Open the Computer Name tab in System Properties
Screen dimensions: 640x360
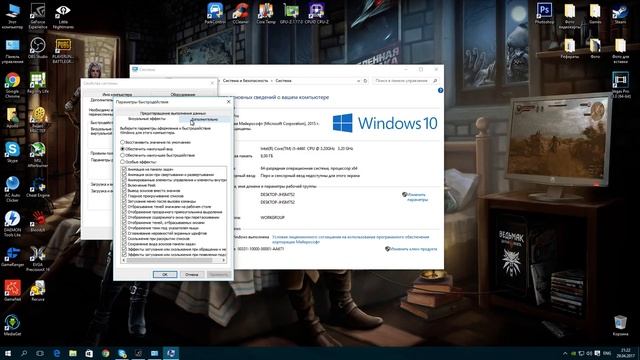tap(117, 94)
